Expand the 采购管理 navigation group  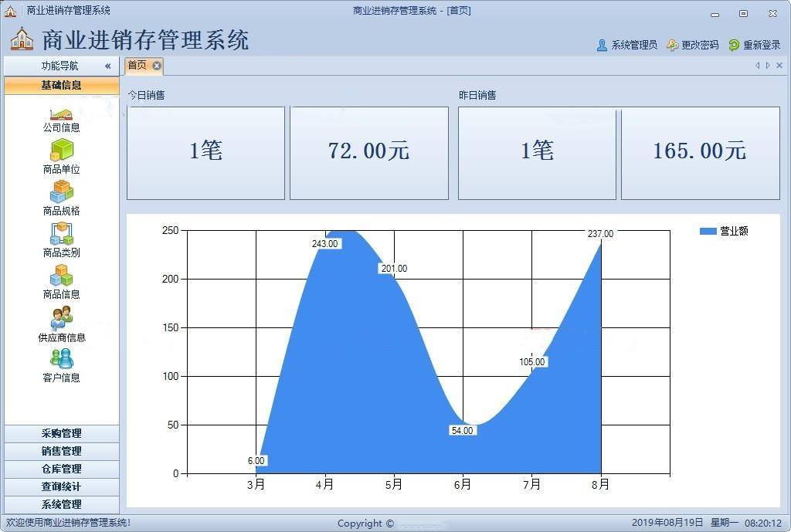[62, 433]
